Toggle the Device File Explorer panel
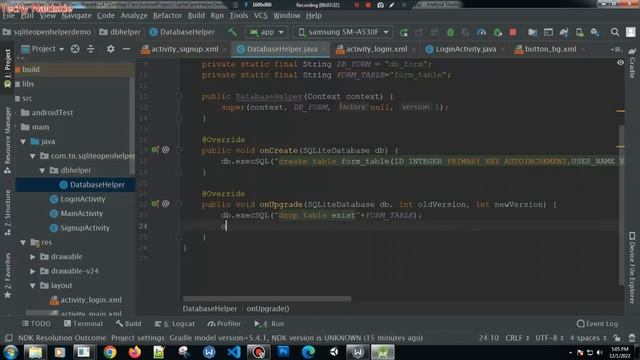This screenshot has width=640, height=360. pyautogui.click(x=632, y=267)
